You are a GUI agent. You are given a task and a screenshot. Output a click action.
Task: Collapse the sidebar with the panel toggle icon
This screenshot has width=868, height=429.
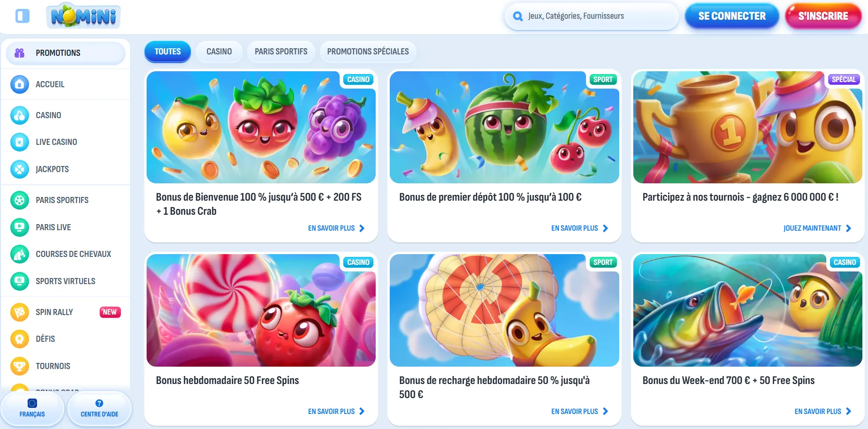22,16
